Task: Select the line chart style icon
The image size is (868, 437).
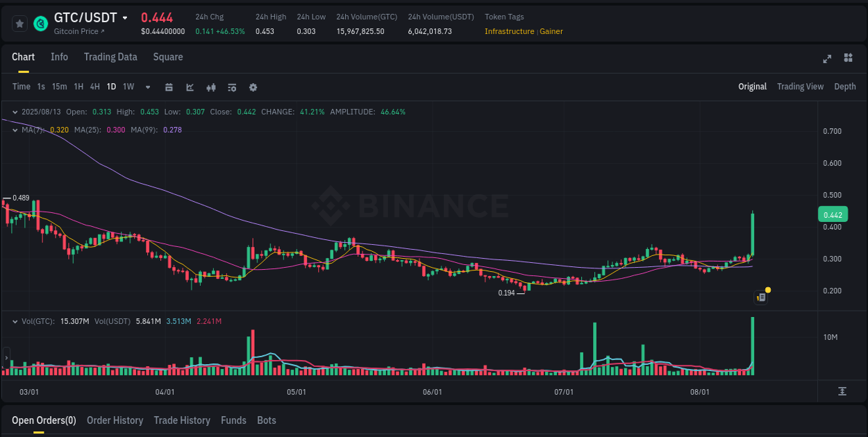Action: [190, 87]
